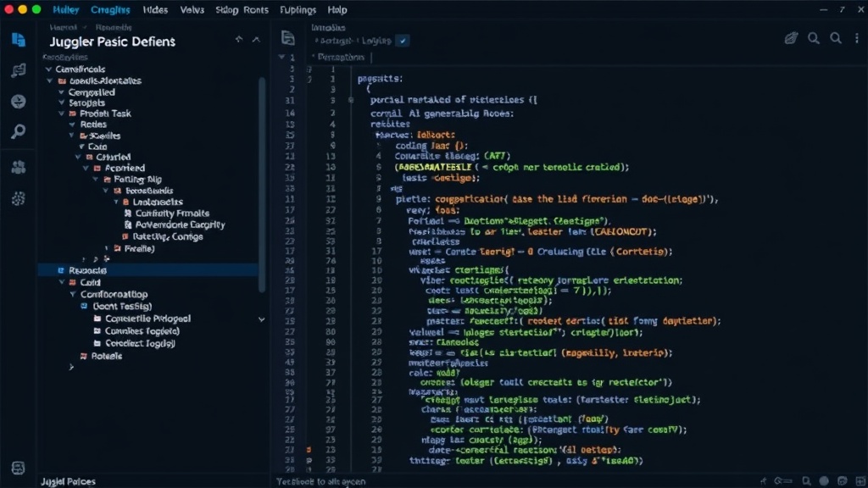
Task: Open the Fuplings menu
Action: pyautogui.click(x=298, y=10)
